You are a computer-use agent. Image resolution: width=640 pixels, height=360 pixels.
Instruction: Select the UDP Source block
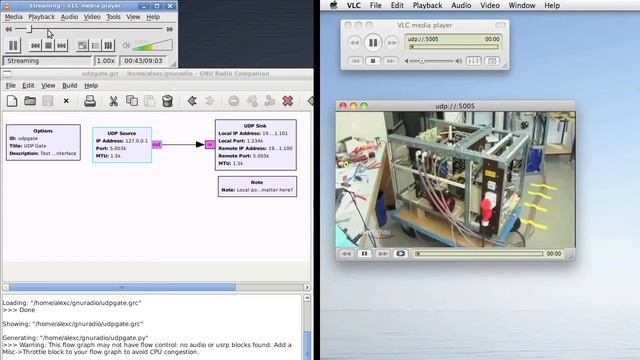(x=122, y=145)
